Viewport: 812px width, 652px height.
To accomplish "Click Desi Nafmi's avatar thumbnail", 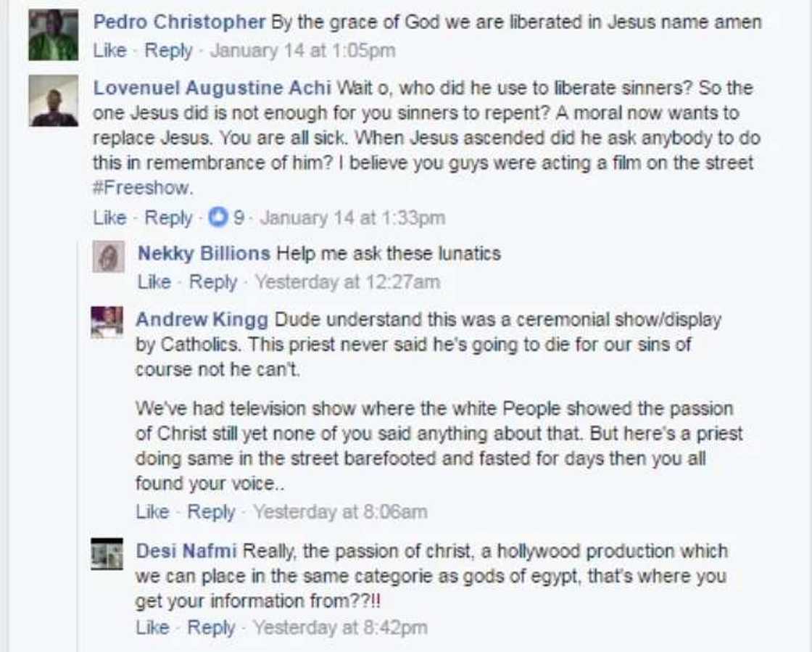I will coord(107,554).
